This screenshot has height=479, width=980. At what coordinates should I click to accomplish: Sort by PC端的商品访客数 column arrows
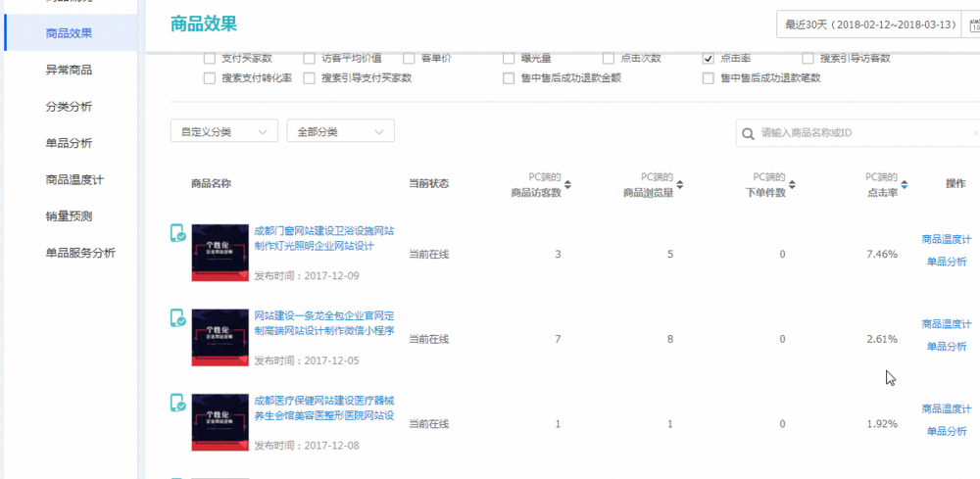(x=567, y=185)
